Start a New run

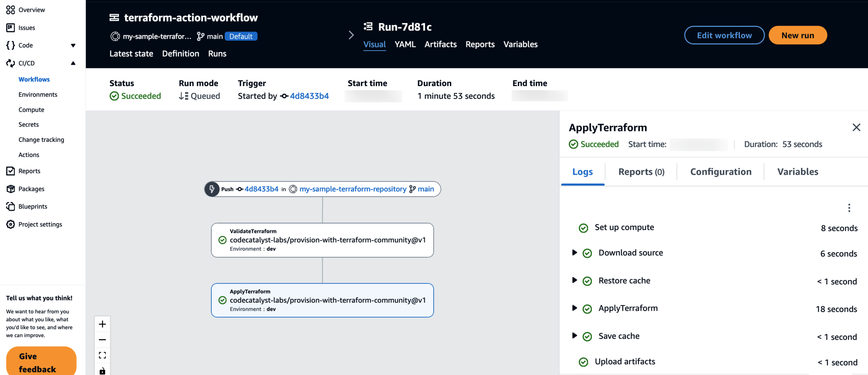coord(798,35)
